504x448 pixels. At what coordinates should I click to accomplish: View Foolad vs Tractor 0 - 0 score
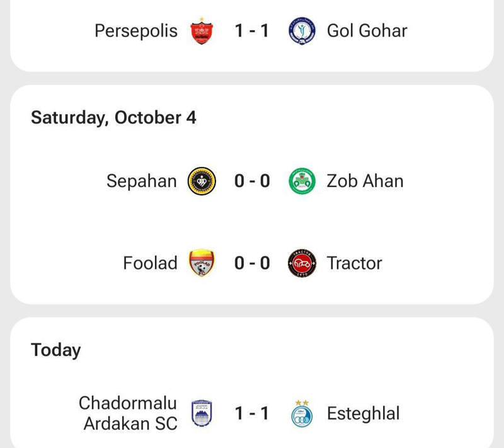click(x=252, y=263)
